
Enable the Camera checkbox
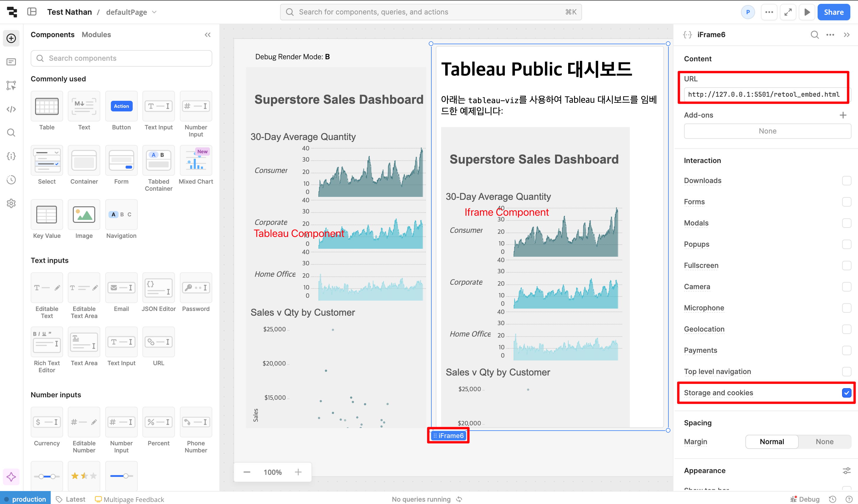coord(846,287)
